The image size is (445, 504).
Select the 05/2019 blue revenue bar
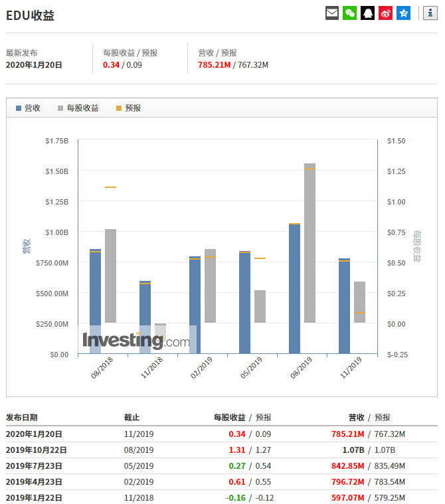244,302
